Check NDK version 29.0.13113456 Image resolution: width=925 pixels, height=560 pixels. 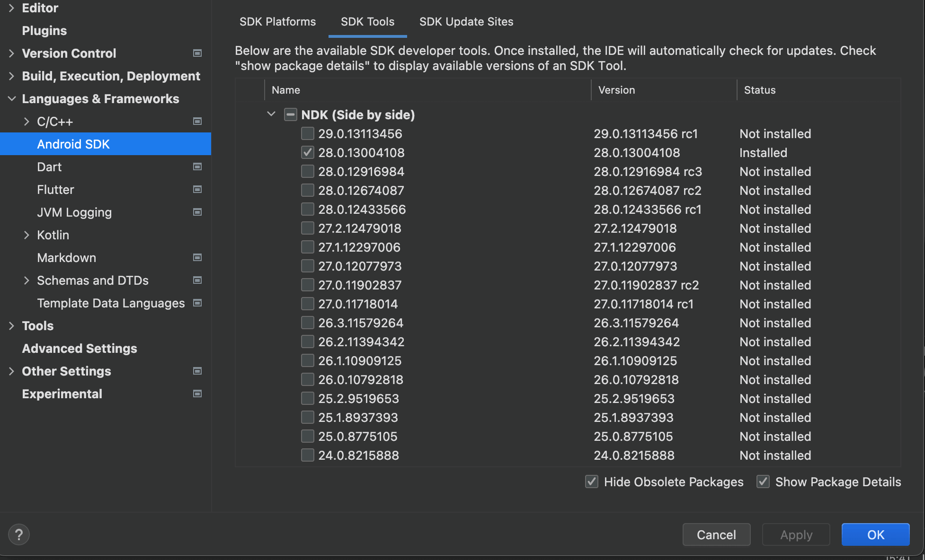coord(308,133)
